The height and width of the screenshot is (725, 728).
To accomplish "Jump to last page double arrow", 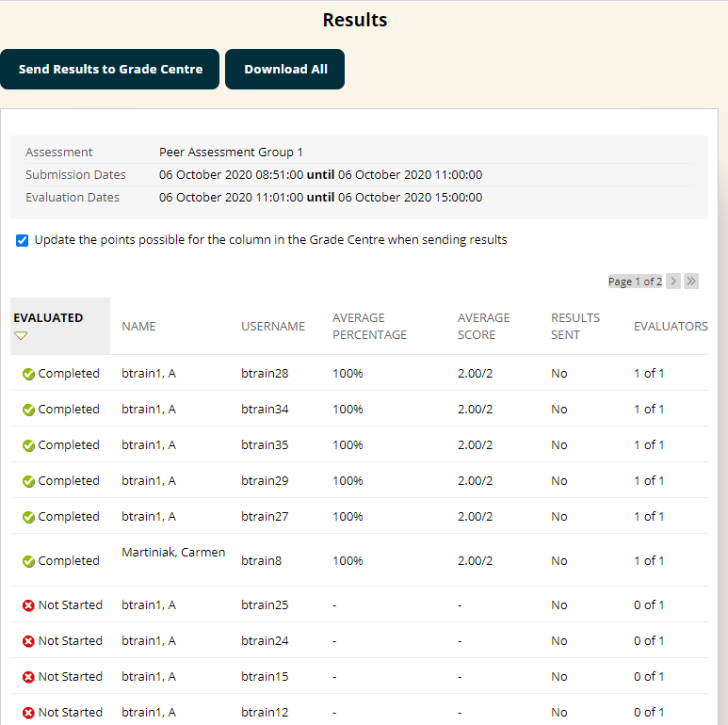I will tap(691, 282).
